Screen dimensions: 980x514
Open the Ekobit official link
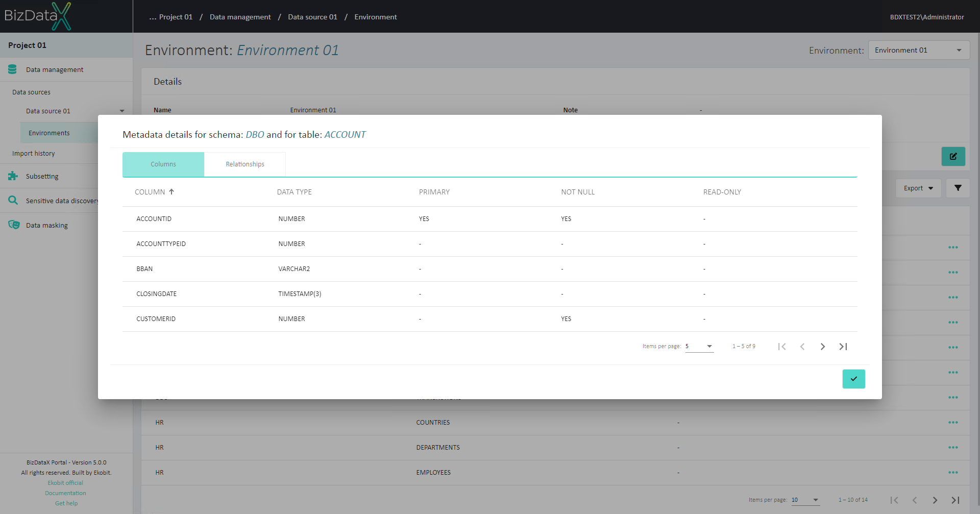coord(65,483)
